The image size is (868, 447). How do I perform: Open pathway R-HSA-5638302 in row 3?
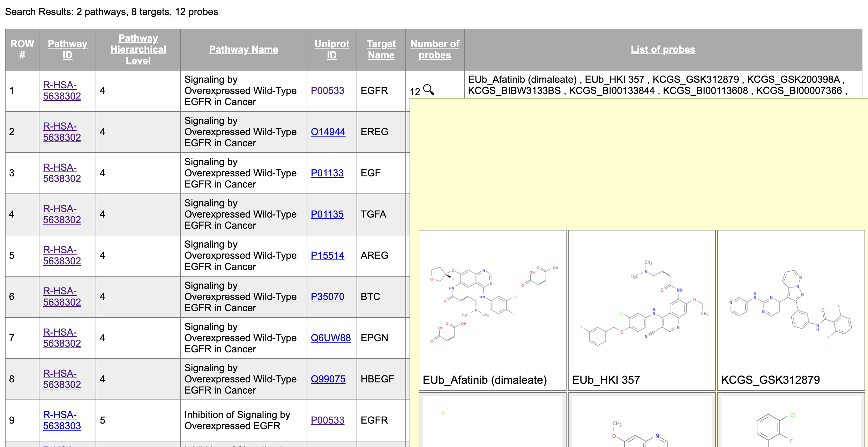[62, 173]
